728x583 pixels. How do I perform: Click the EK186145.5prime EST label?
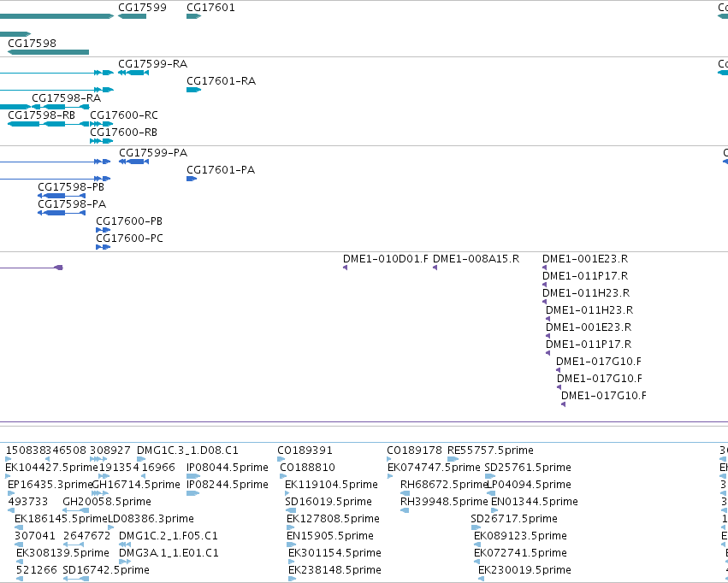click(61, 519)
